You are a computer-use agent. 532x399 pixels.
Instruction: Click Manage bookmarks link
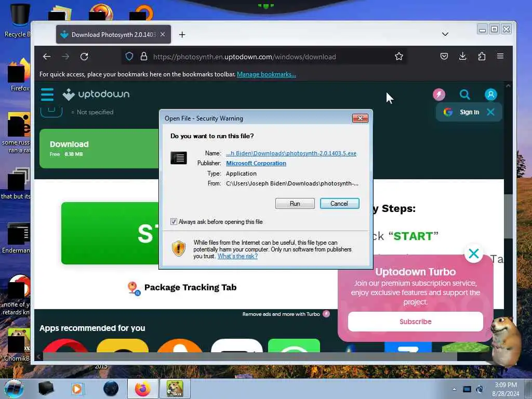coord(267,74)
